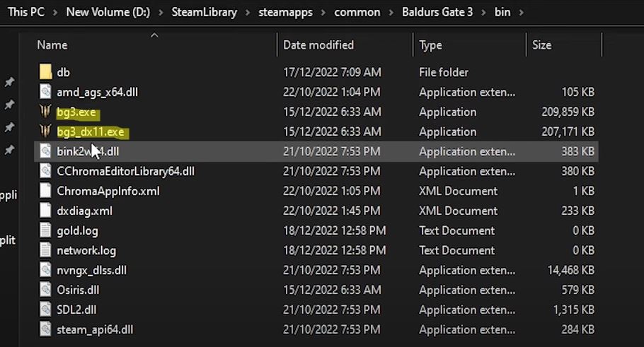Screen dimensions: 644x347
Task: Select the network.log file name
Action: [86, 250]
